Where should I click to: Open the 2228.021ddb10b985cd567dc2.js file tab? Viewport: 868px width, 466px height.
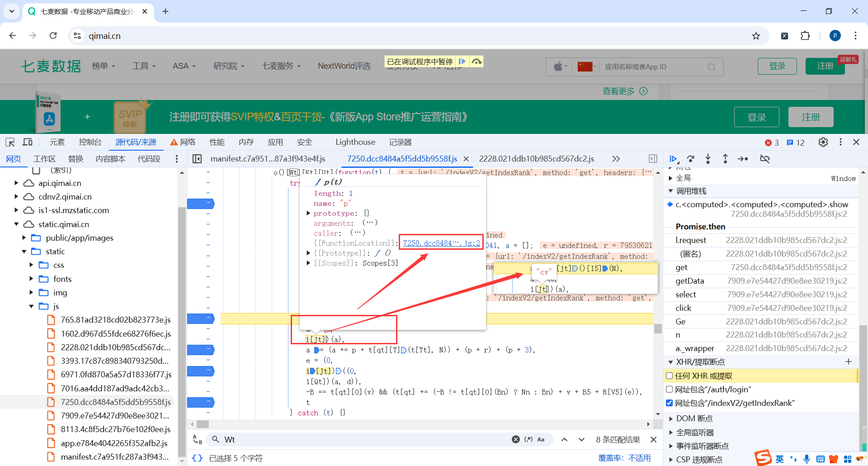click(x=537, y=159)
